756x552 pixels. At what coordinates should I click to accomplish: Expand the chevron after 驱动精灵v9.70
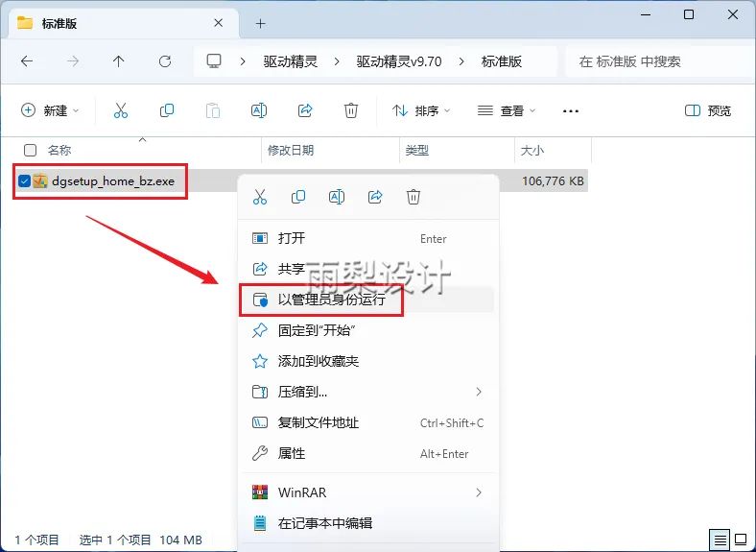coord(461,61)
